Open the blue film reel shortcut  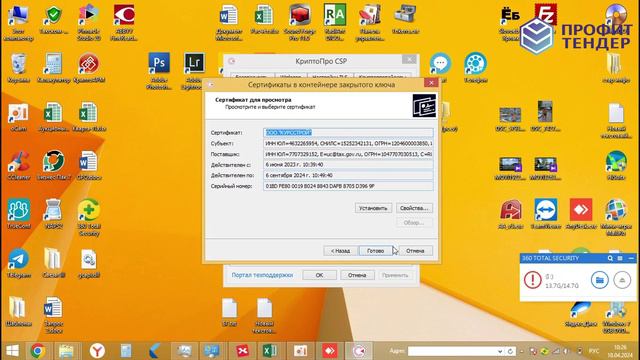475,68
